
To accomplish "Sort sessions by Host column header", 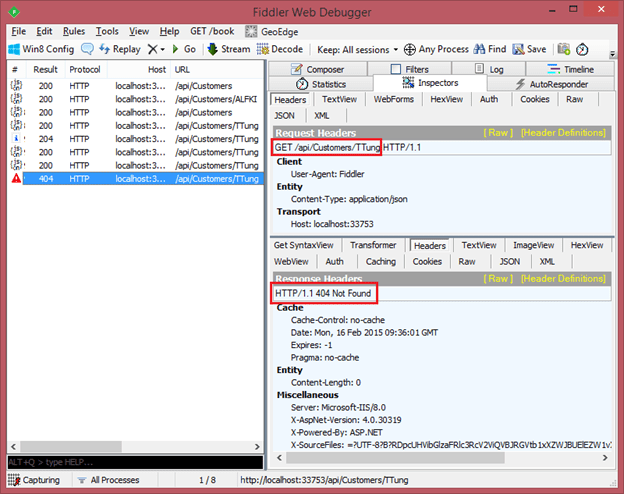I will (x=139, y=70).
